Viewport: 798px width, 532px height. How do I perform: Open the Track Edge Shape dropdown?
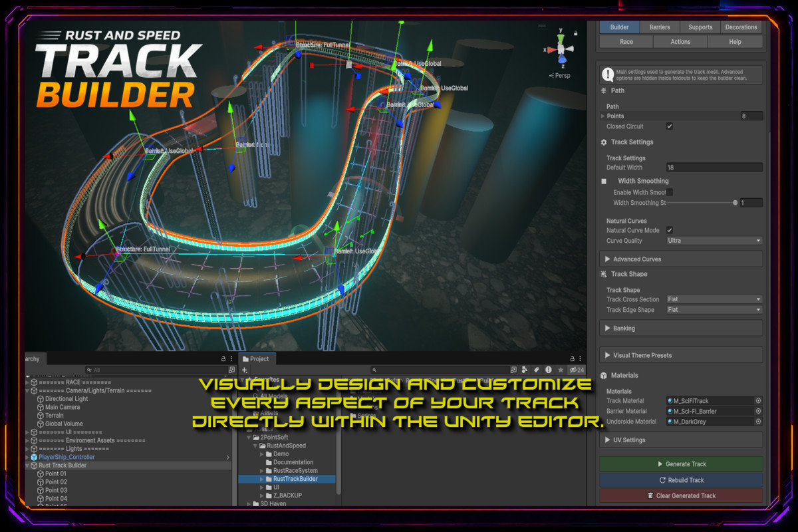[x=714, y=310]
